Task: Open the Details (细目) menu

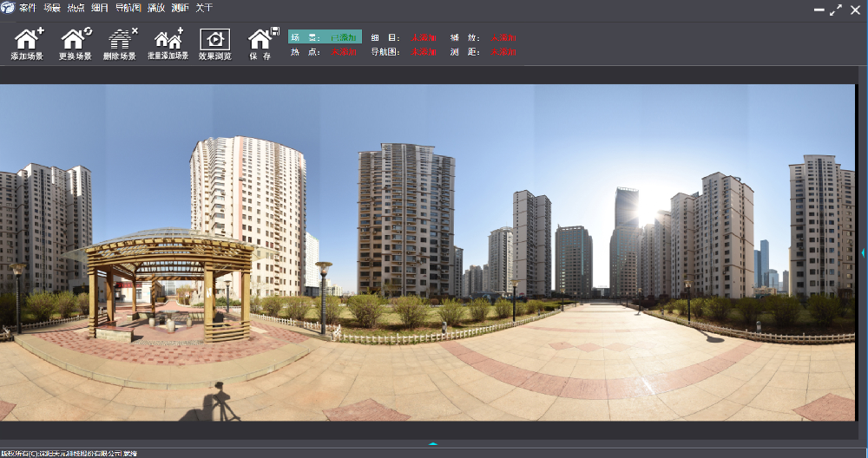Action: tap(100, 8)
